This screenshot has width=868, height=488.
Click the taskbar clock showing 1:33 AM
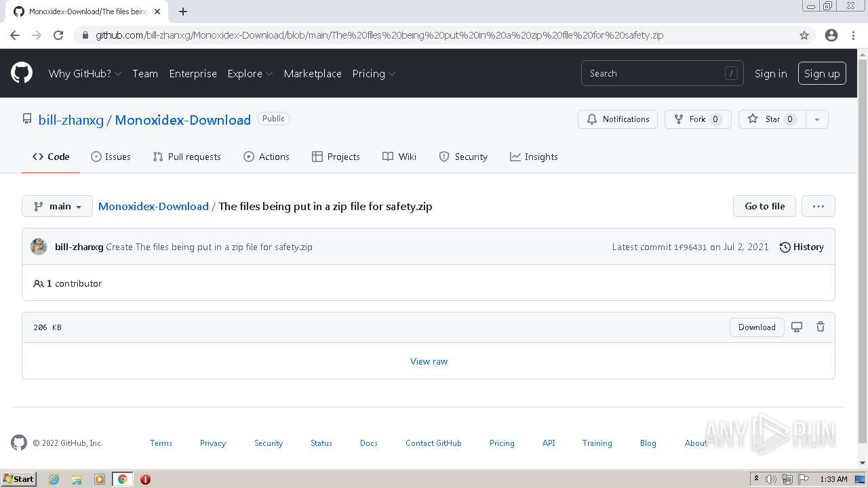(833, 479)
